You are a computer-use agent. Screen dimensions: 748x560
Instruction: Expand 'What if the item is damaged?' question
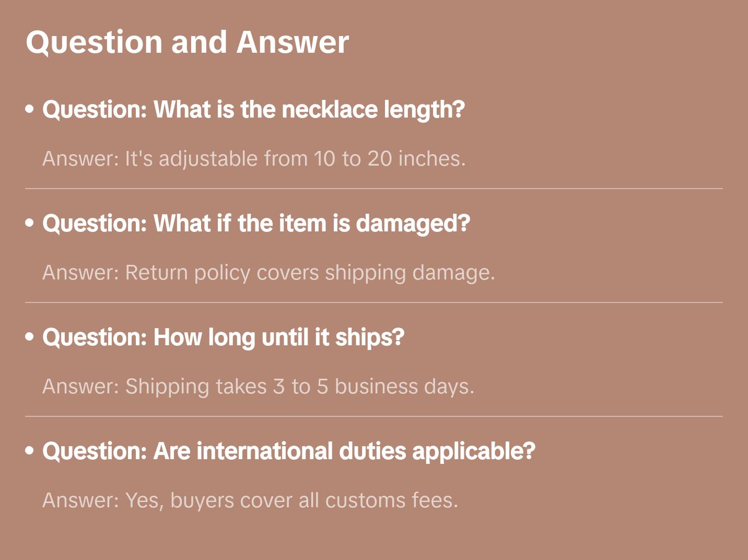tap(256, 224)
